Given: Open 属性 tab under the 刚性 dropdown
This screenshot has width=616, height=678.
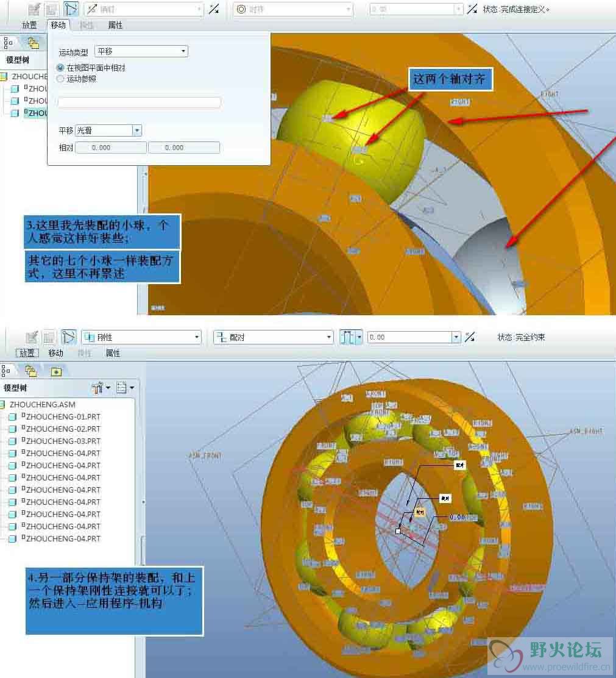Looking at the screenshot, I should (x=113, y=353).
